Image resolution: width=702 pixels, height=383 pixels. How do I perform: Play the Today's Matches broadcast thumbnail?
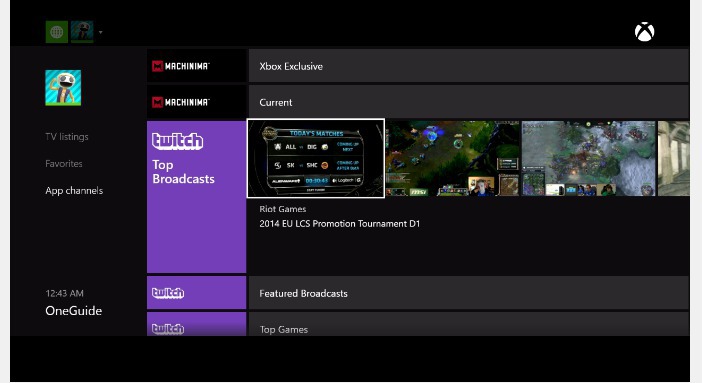(316, 158)
